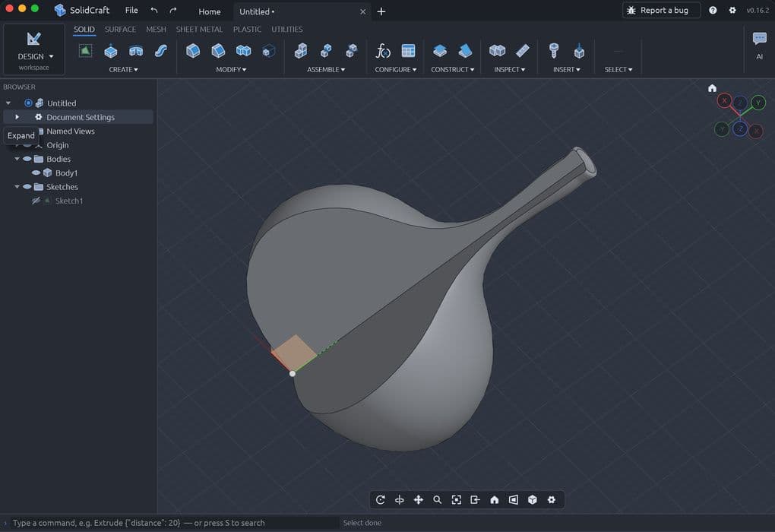Choose the Chamfer tool in Modify

point(219,50)
